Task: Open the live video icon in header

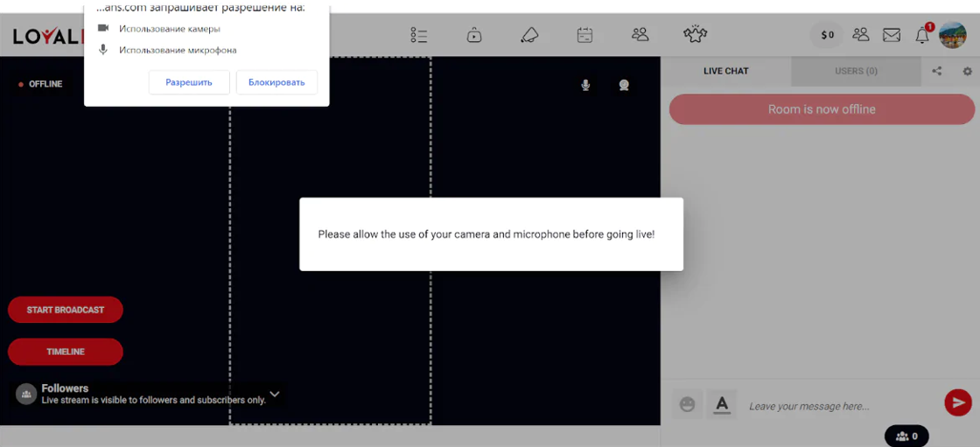Action: point(474,35)
